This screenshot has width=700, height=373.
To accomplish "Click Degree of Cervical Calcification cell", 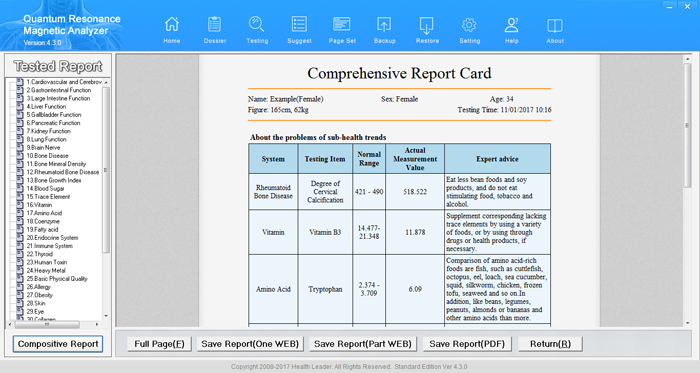I will pyautogui.click(x=325, y=192).
